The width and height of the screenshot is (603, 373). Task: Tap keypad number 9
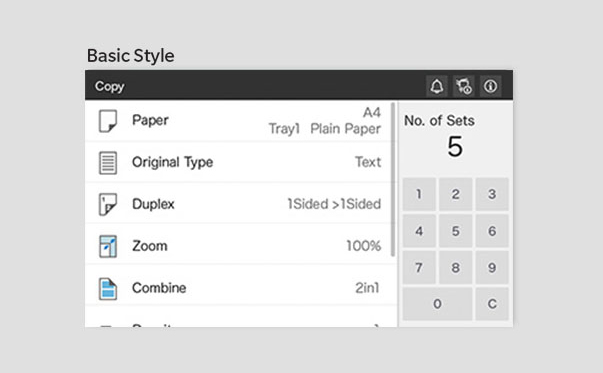(x=492, y=268)
